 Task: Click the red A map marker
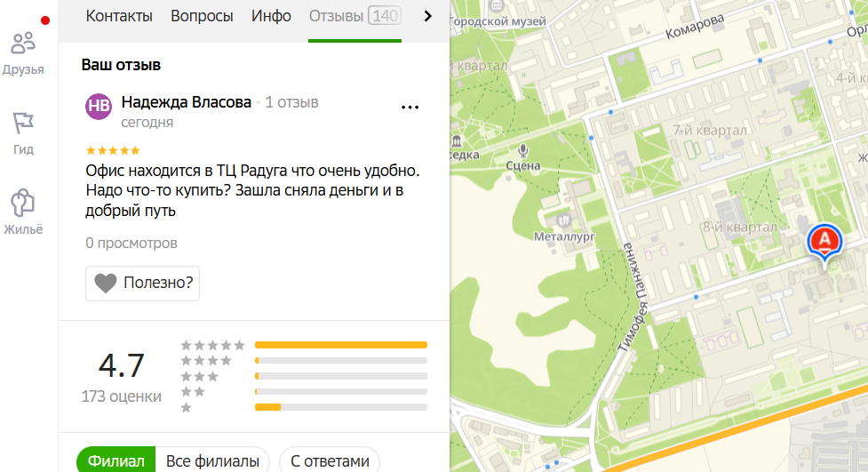click(824, 243)
